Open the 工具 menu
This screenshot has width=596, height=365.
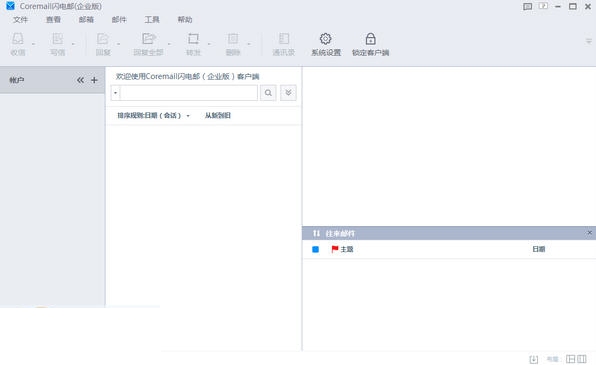152,20
